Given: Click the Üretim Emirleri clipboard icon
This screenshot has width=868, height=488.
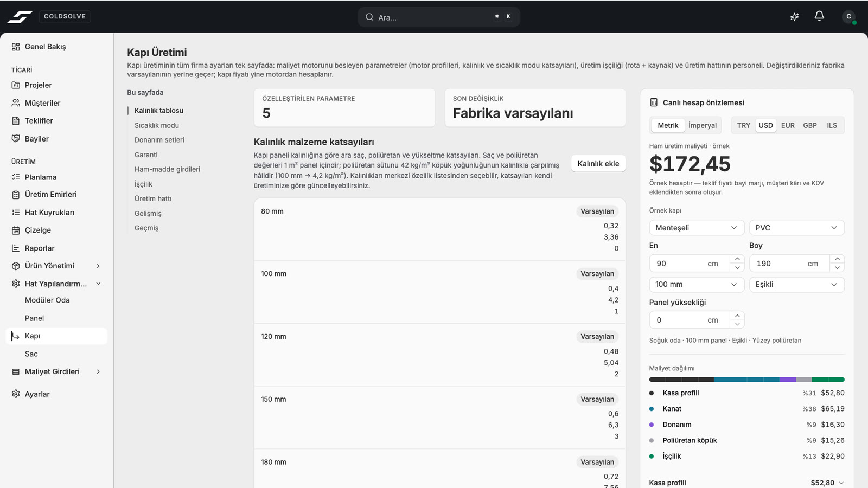Looking at the screenshot, I should tap(16, 195).
